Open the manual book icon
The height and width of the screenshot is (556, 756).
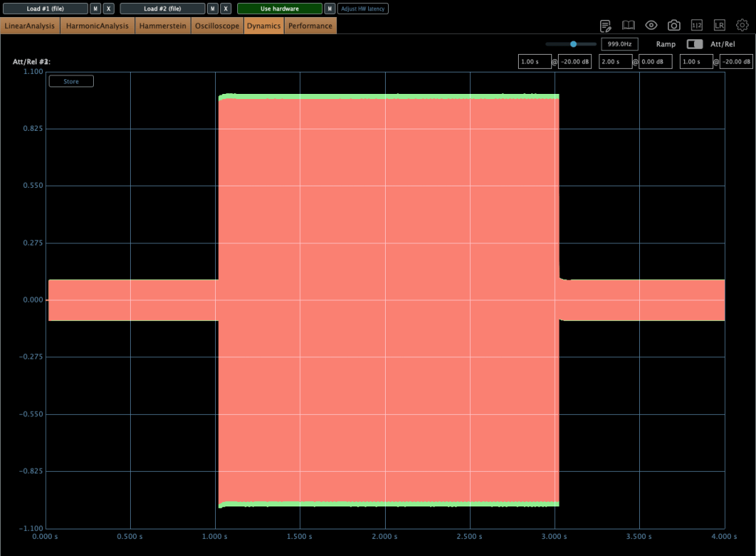[x=628, y=26]
